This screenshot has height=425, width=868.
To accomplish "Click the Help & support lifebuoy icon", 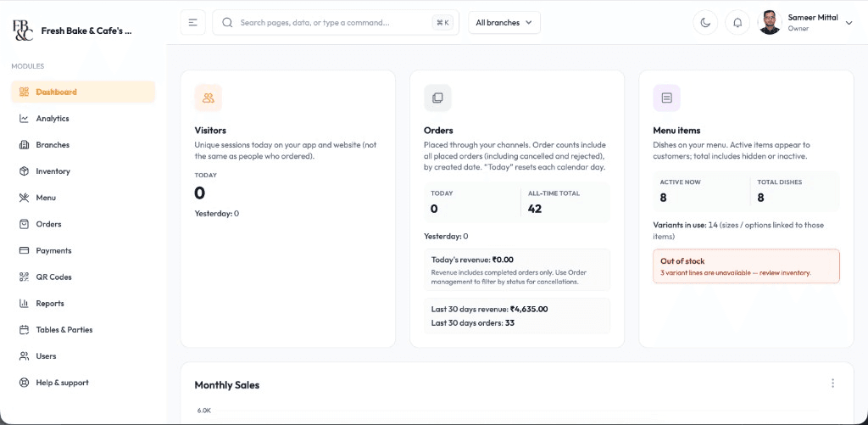I will coord(24,383).
